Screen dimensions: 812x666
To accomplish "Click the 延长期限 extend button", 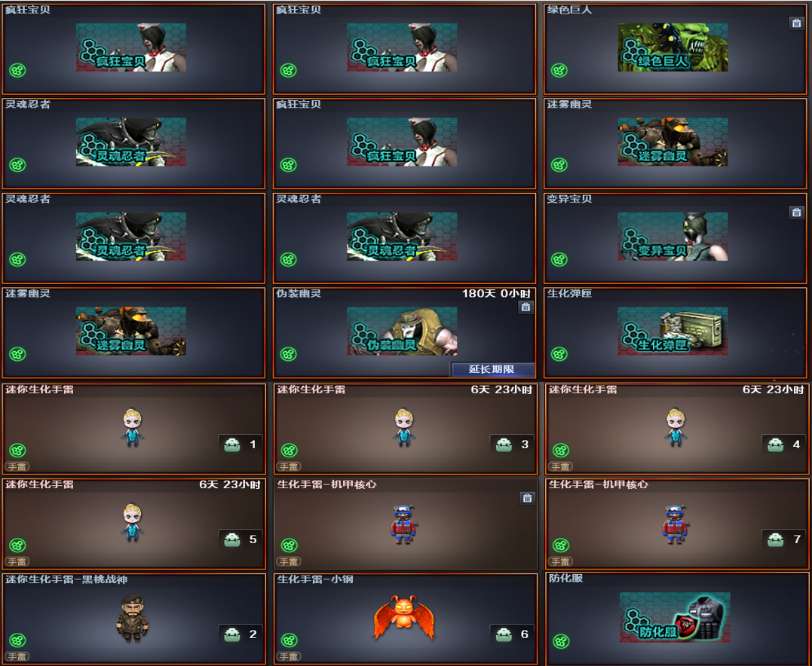I will (x=492, y=369).
